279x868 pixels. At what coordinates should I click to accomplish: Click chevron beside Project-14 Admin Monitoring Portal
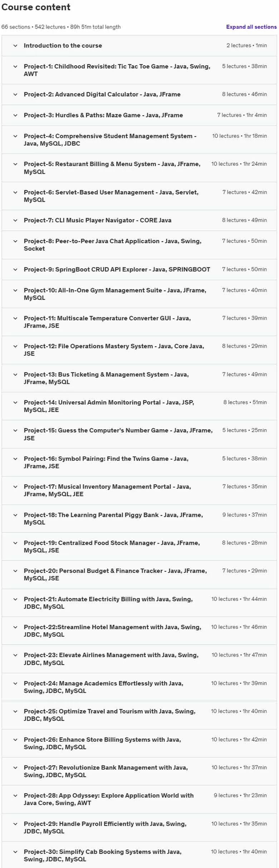(15, 402)
